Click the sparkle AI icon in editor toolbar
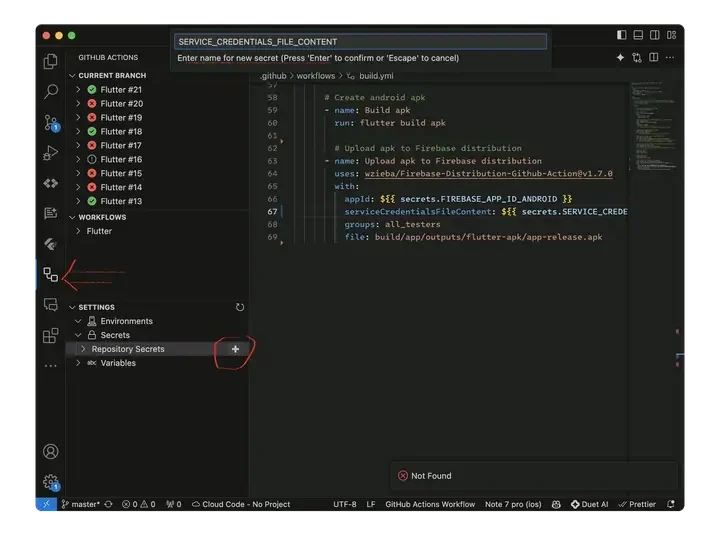 [x=620, y=57]
